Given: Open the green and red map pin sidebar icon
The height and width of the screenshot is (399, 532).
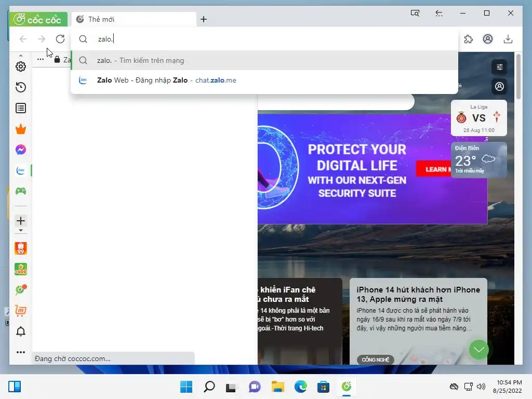Looking at the screenshot, I should pos(21,290).
